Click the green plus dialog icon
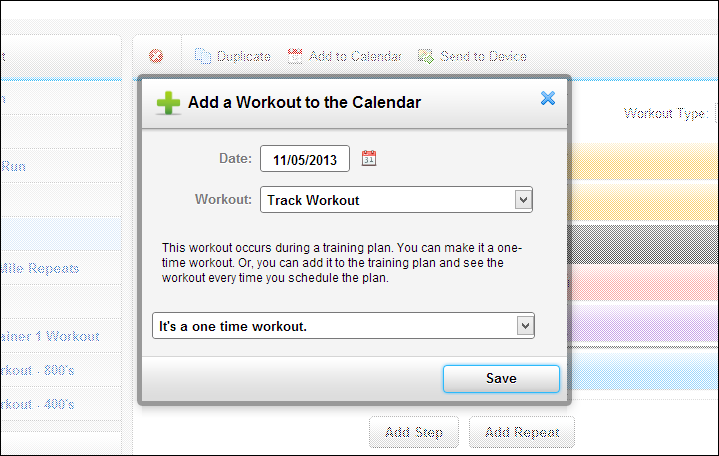719x456 pixels. coord(168,102)
